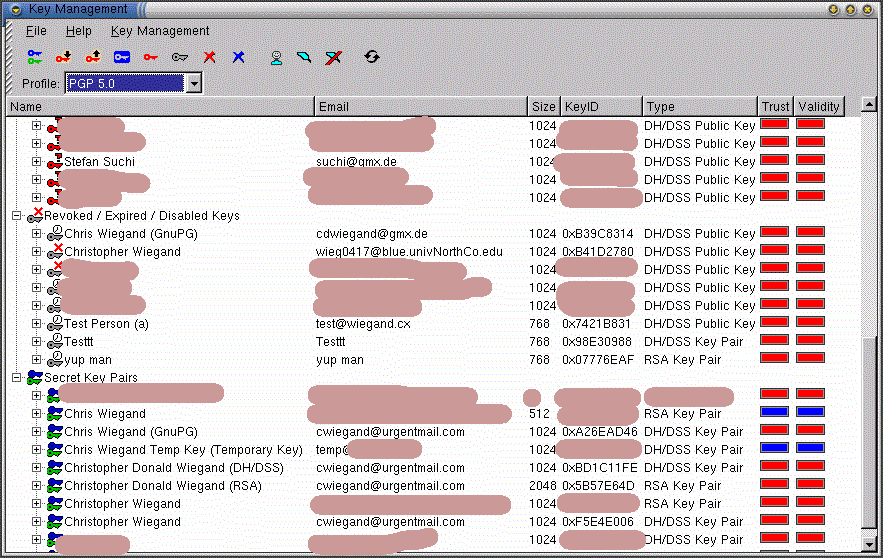Expand the Stefan Suchi key entry

tap(37, 162)
